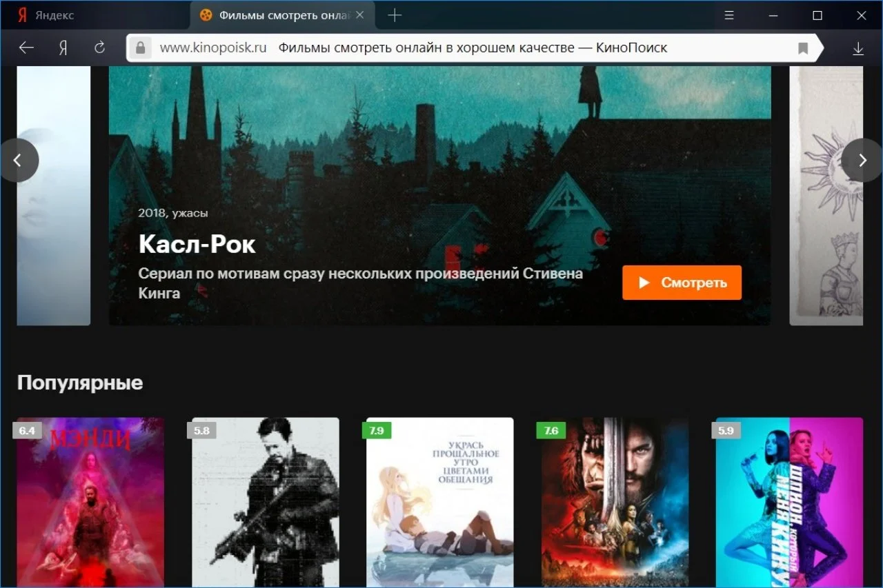Image resolution: width=883 pixels, height=588 pixels.
Task: Click the page title in the address bar
Action: 473,48
